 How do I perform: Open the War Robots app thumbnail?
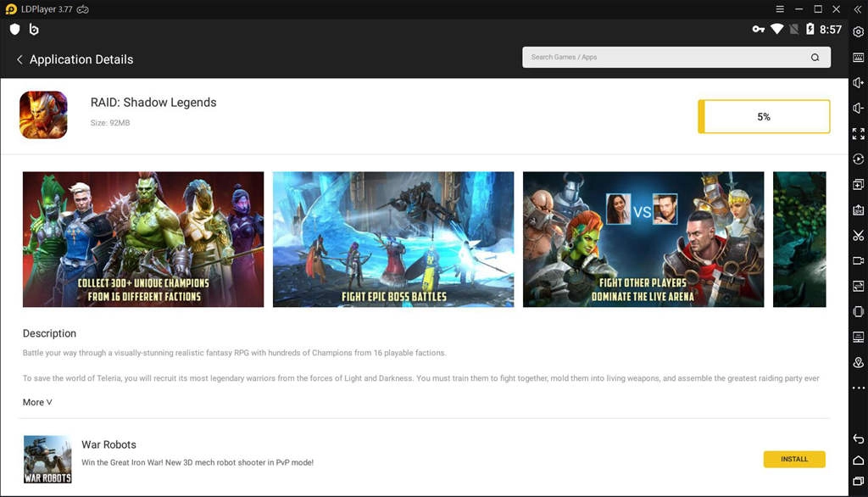[x=47, y=460]
